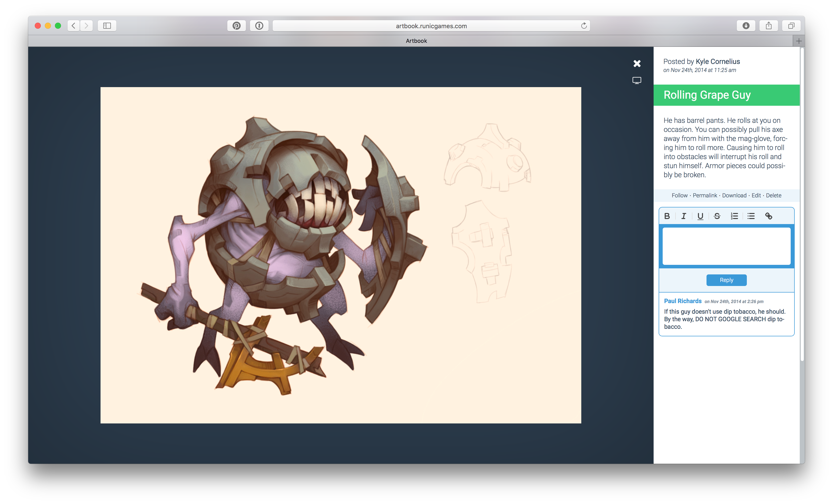Insert a bulleted list in comment
The width and height of the screenshot is (833, 504).
pyautogui.click(x=751, y=216)
